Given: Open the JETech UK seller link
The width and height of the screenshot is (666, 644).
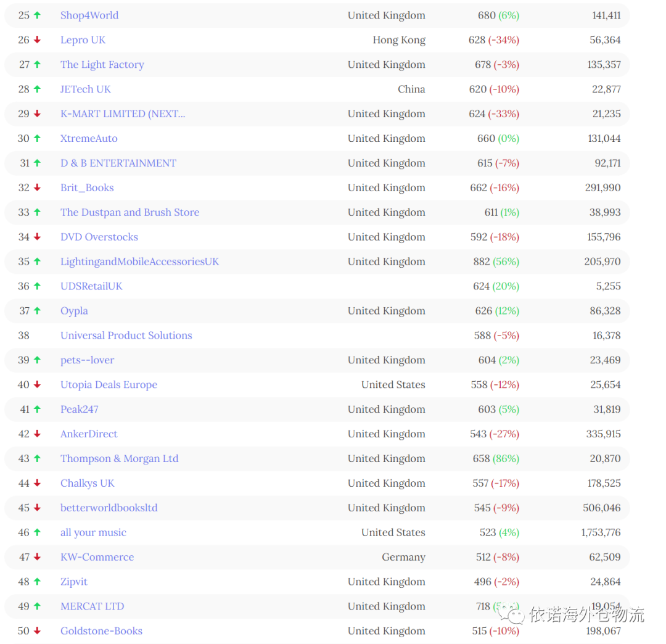Looking at the screenshot, I should pos(85,89).
